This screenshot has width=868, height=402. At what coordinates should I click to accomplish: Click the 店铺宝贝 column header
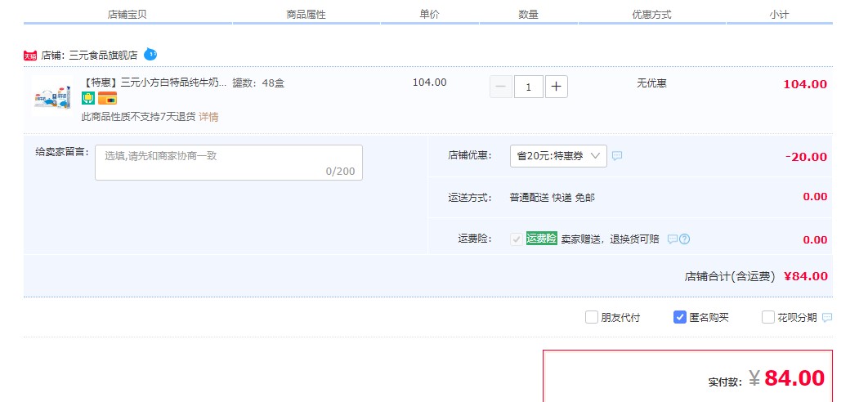pos(128,15)
